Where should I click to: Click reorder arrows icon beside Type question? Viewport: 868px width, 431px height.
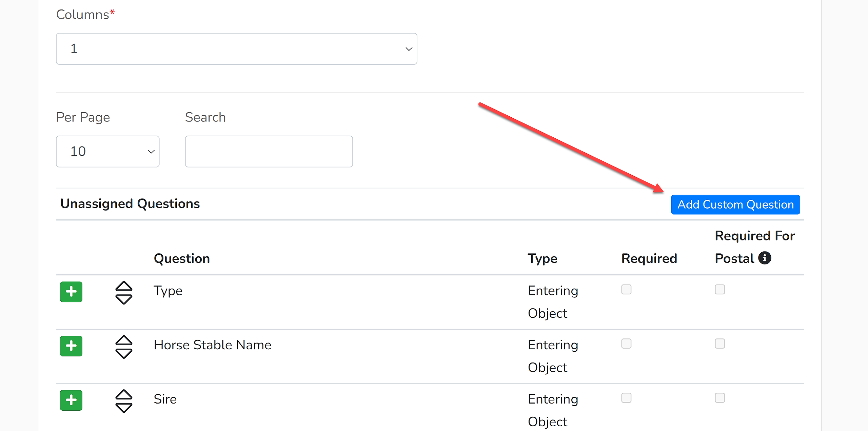pos(124,292)
